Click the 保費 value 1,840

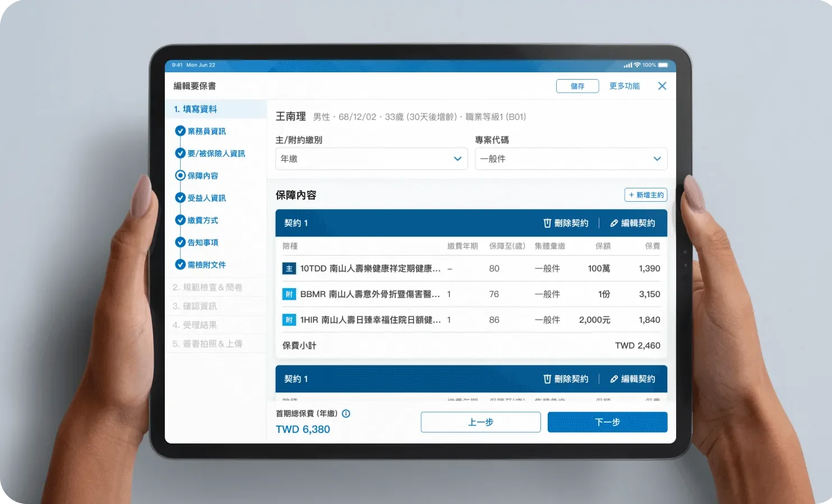coord(649,320)
